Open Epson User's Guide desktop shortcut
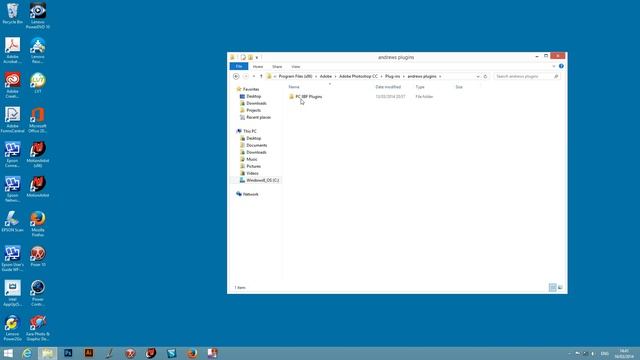The height and width of the screenshot is (360, 640). [x=12, y=258]
